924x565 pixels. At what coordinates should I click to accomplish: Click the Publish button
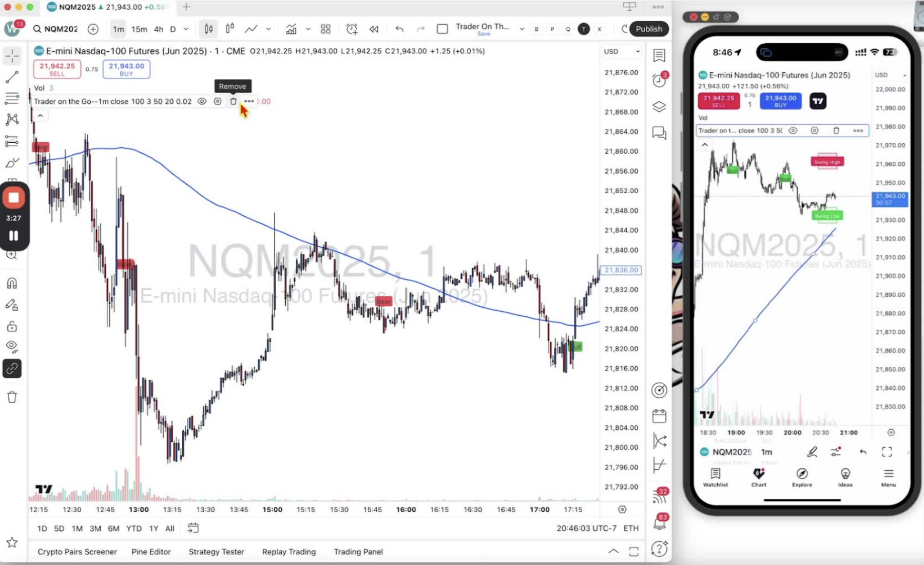(x=649, y=29)
